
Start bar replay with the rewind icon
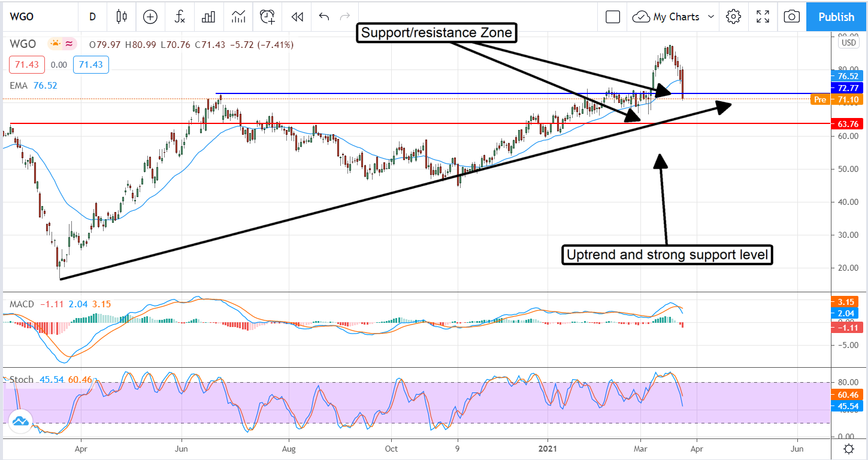(x=296, y=17)
